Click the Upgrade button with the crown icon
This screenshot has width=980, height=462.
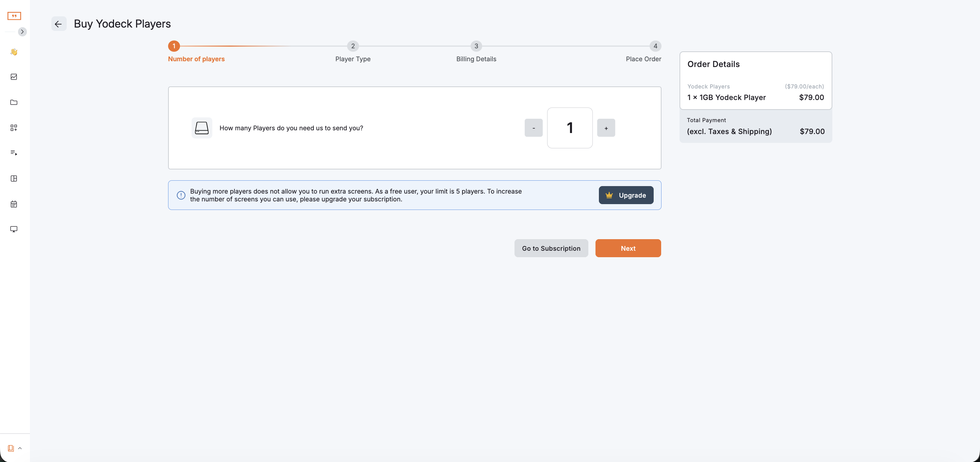pos(626,195)
